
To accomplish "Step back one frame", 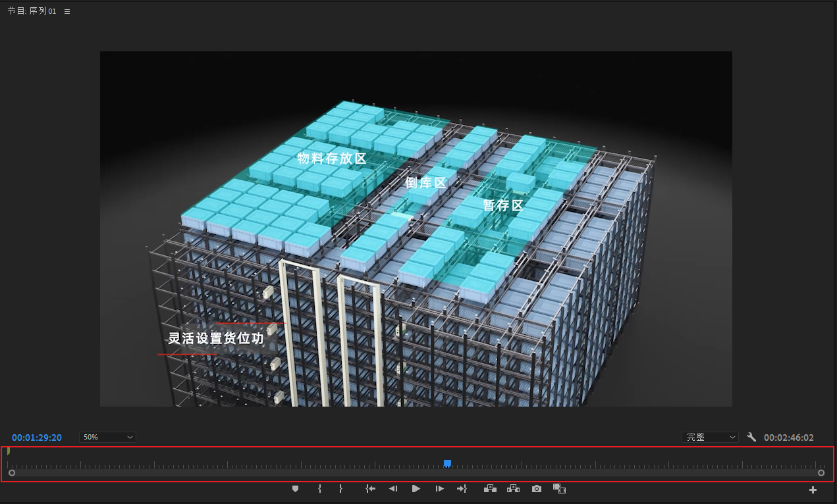I will (393, 489).
